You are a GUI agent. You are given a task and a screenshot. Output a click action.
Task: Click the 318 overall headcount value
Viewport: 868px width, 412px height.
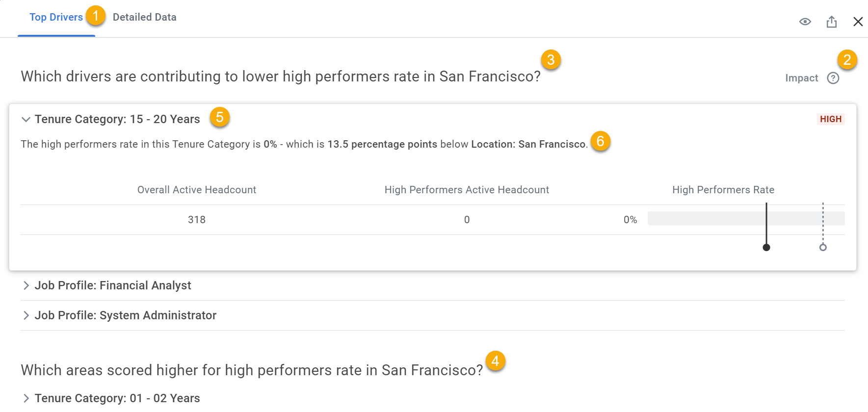click(196, 220)
